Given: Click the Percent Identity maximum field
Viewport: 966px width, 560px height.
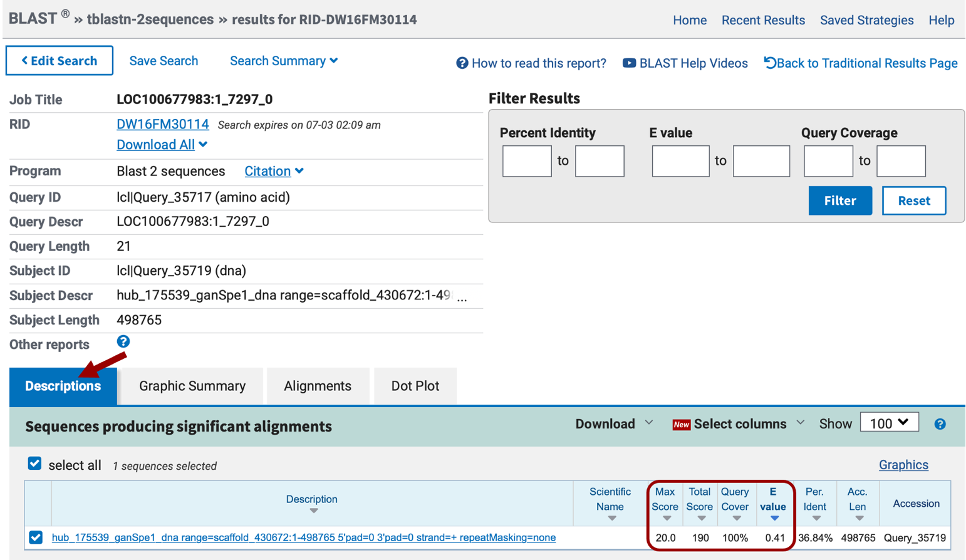Looking at the screenshot, I should [600, 161].
